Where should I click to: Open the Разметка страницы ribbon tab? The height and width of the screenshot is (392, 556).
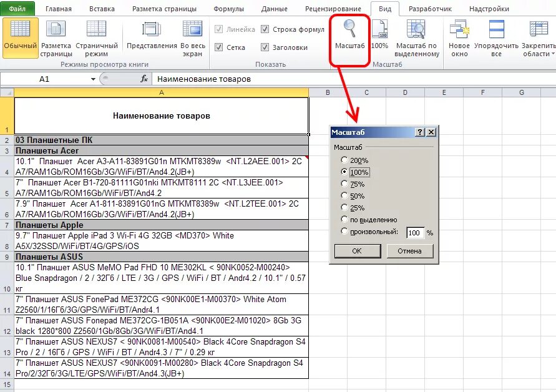164,9
